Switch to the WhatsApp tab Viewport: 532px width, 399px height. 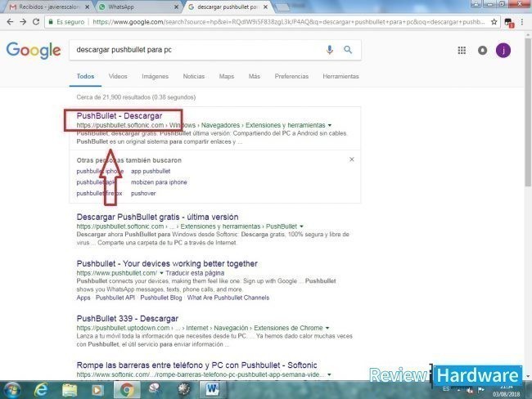[x=136, y=7]
